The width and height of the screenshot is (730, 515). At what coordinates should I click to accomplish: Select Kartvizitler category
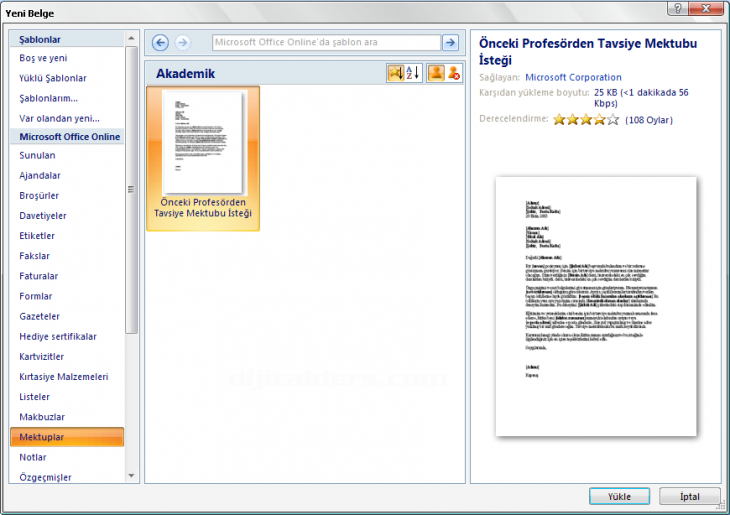(41, 357)
